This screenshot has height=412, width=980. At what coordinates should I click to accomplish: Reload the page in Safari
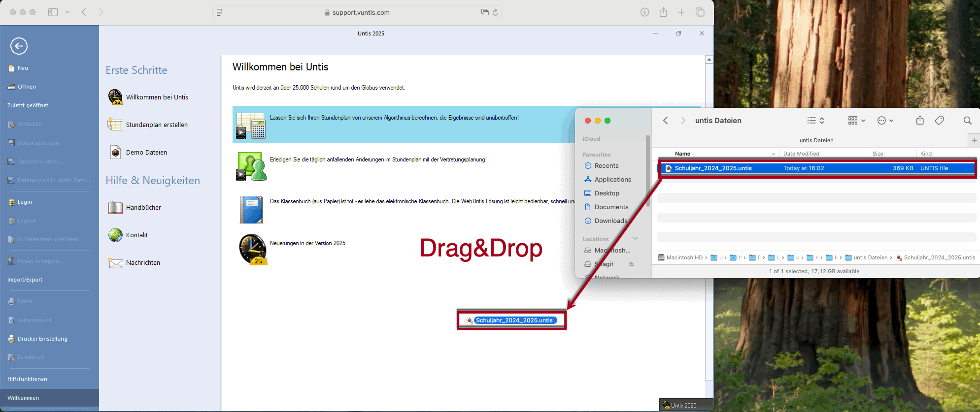[x=495, y=12]
